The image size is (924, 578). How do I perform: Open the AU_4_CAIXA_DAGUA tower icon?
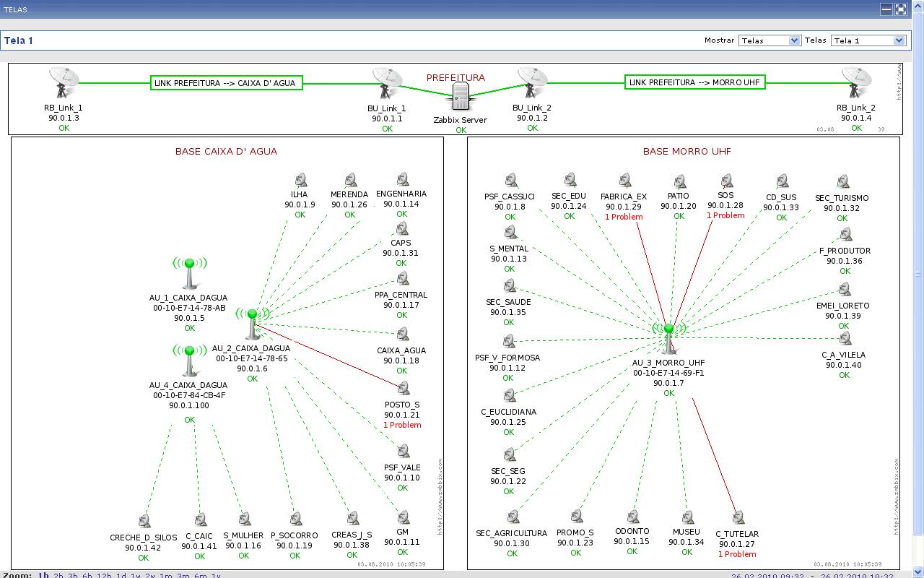[x=190, y=361]
